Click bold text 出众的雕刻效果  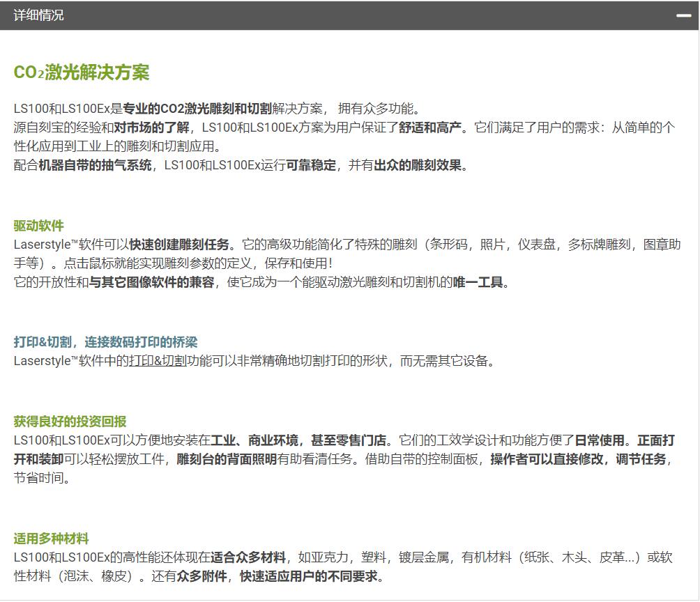[x=418, y=165]
